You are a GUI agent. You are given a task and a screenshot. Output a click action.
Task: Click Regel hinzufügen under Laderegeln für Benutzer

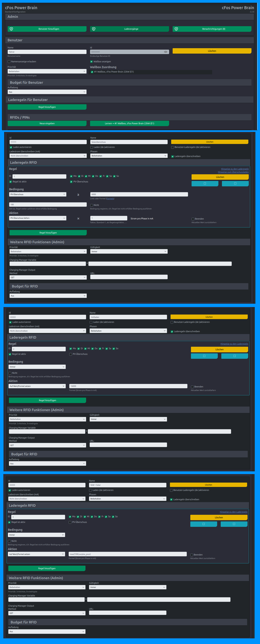point(47,107)
